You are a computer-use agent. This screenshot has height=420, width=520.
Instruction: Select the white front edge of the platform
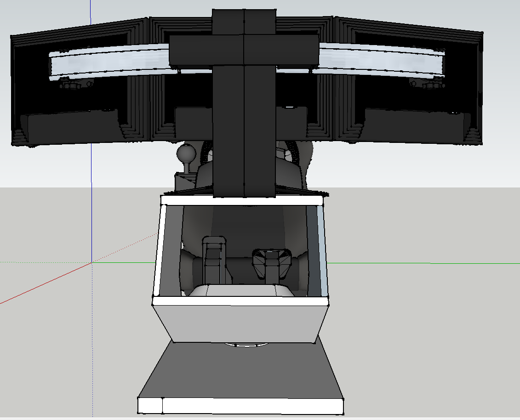(241, 406)
